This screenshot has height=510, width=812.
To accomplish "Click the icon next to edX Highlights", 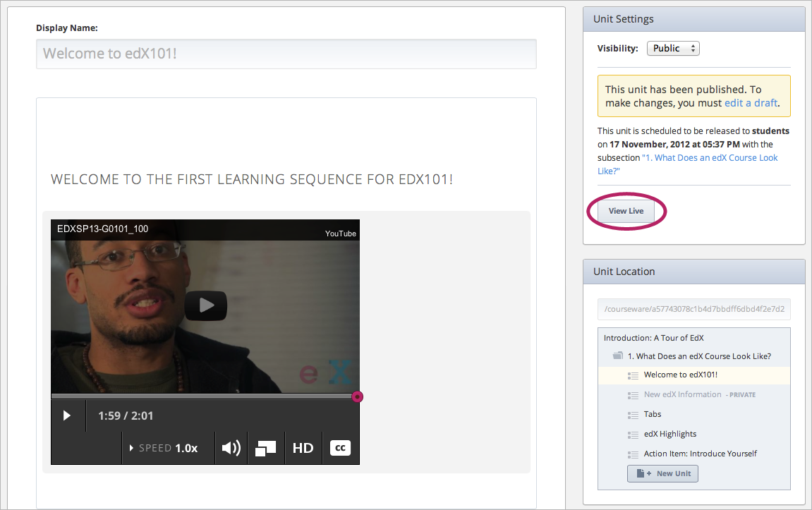I will (633, 435).
